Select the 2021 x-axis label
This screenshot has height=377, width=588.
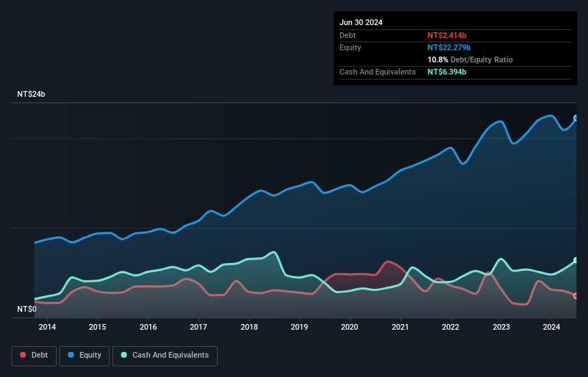pyautogui.click(x=400, y=327)
